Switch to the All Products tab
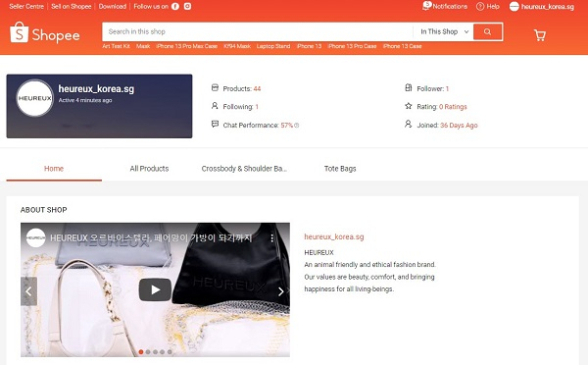The height and width of the screenshot is (365, 588). click(x=149, y=169)
